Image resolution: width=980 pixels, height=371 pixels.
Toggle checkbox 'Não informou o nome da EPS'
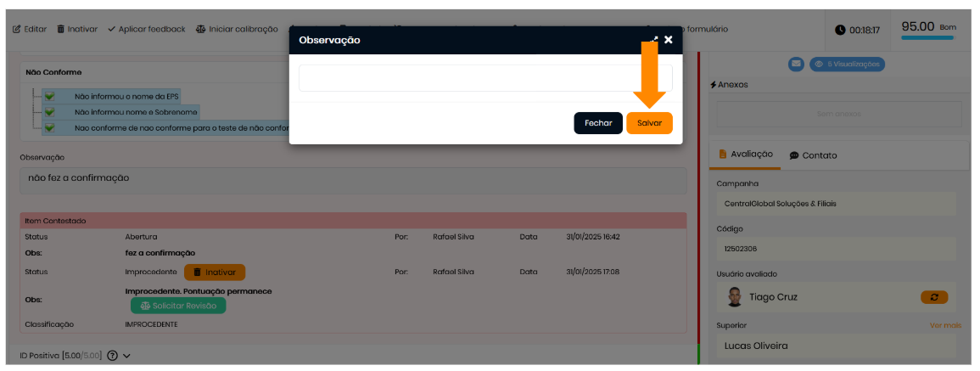[x=49, y=97]
